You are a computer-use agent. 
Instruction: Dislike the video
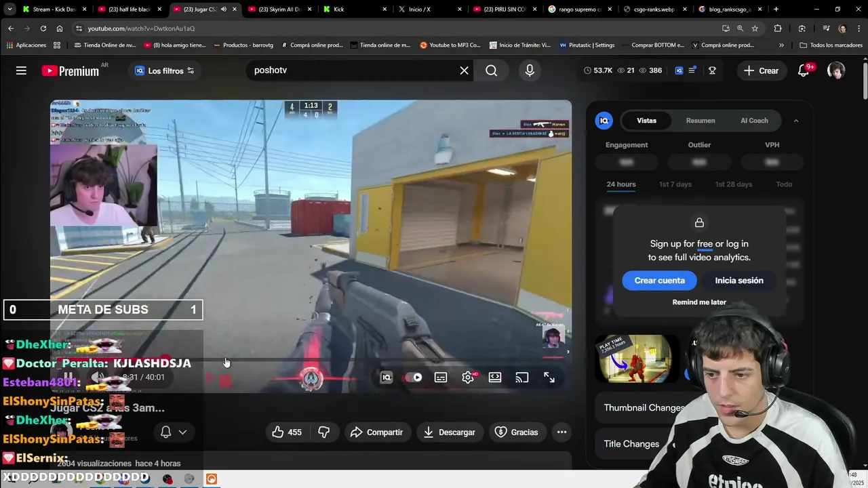point(324,432)
